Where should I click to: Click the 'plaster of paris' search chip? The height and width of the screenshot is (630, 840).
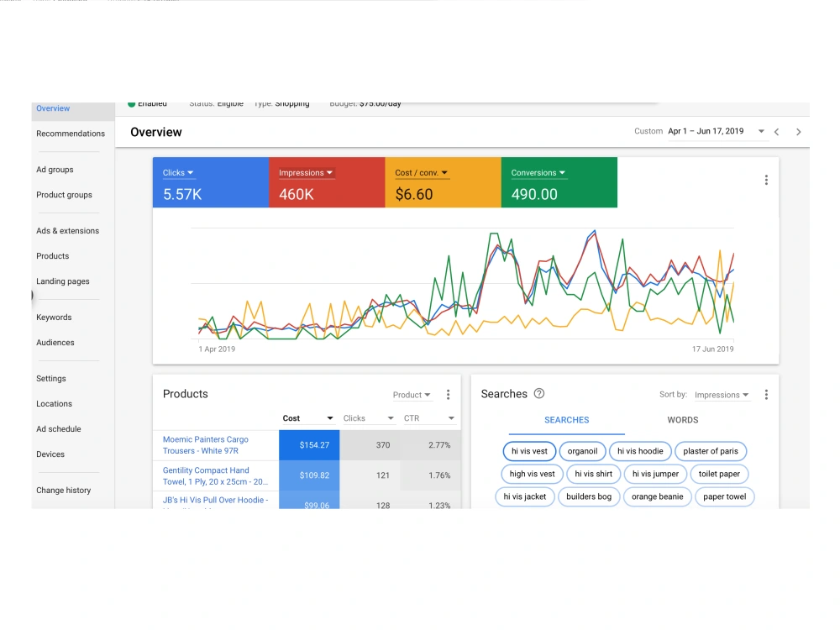tap(711, 451)
